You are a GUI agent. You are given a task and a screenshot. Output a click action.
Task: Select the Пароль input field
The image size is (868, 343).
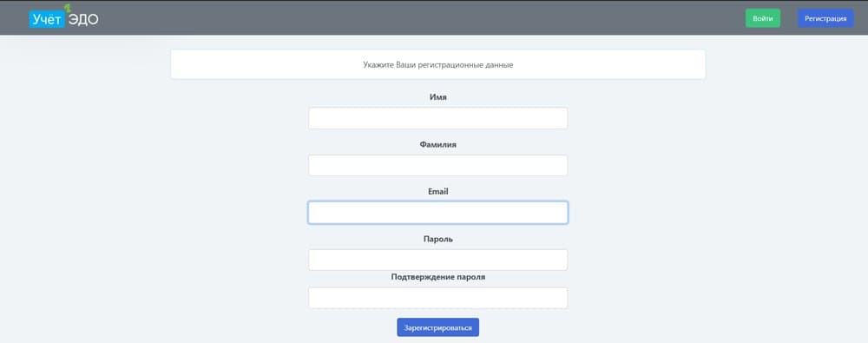pyautogui.click(x=437, y=260)
